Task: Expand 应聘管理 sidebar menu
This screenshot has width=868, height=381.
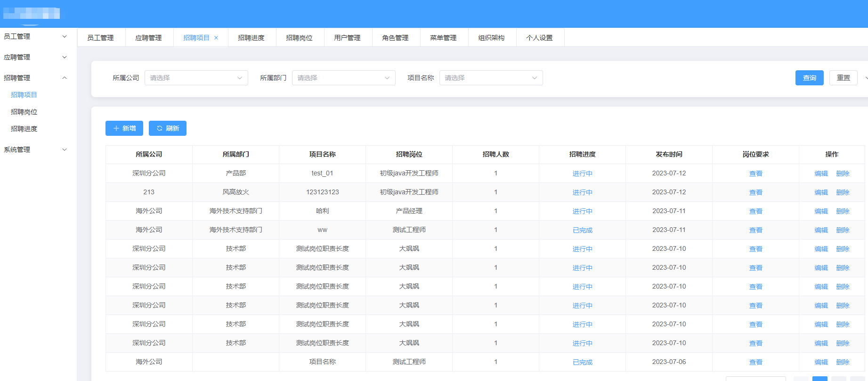Action: tap(35, 57)
